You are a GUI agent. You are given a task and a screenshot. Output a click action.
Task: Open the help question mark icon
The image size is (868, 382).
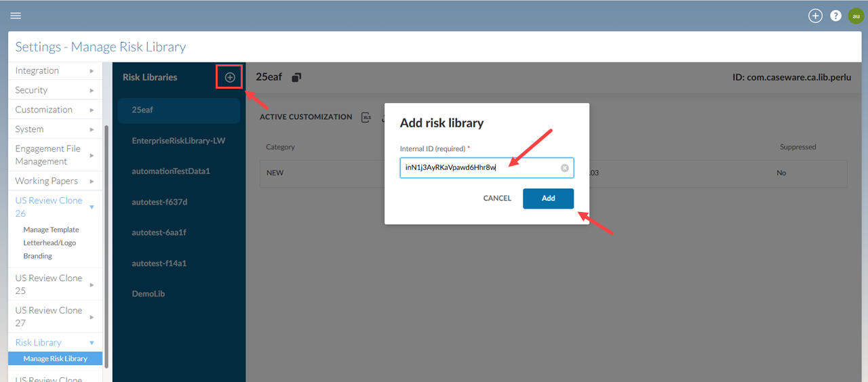pos(835,16)
